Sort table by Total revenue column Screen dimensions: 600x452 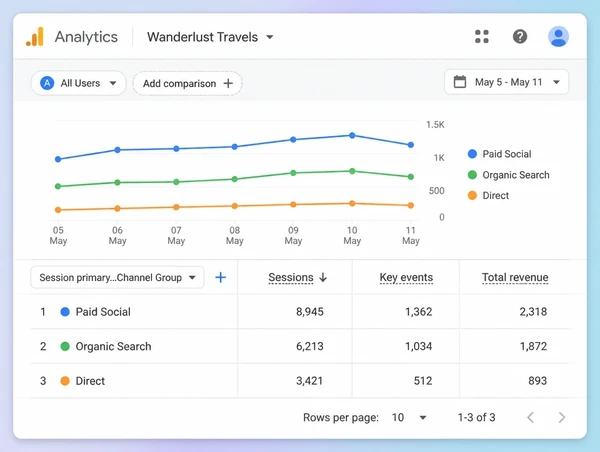(515, 277)
